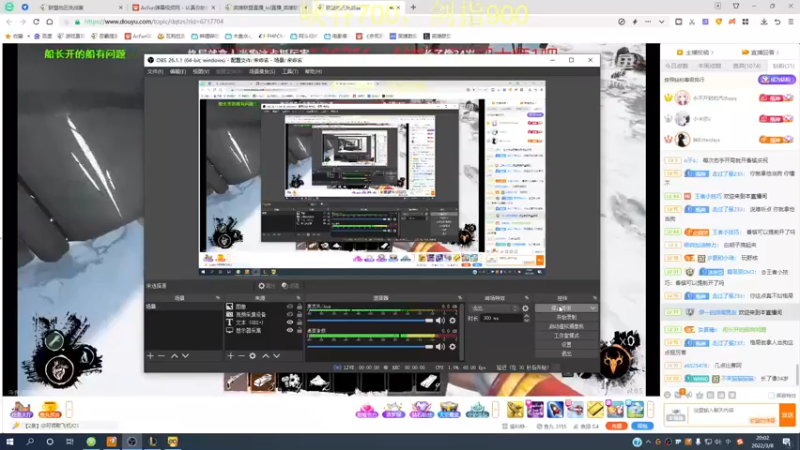Toggle visibility eye of 图像 source
This screenshot has height=450, width=800.
(290, 307)
